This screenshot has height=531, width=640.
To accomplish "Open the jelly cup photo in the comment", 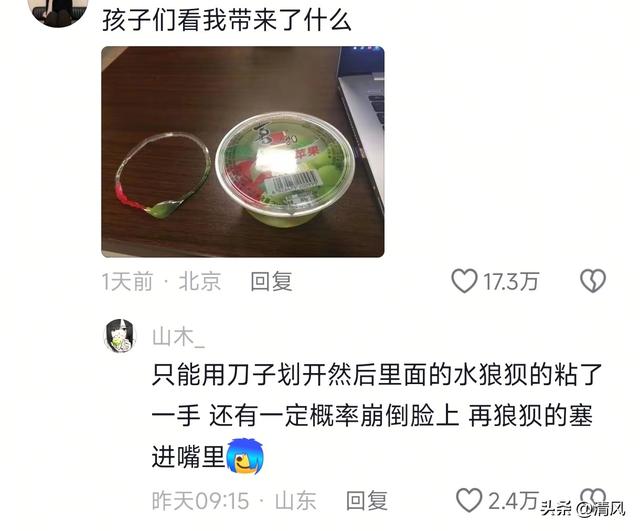I will tap(242, 152).
